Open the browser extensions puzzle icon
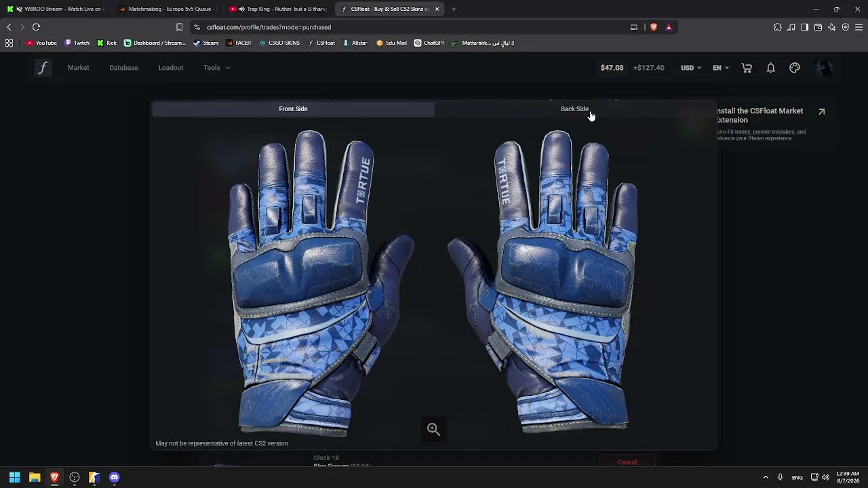The image size is (868, 488). click(x=778, y=27)
